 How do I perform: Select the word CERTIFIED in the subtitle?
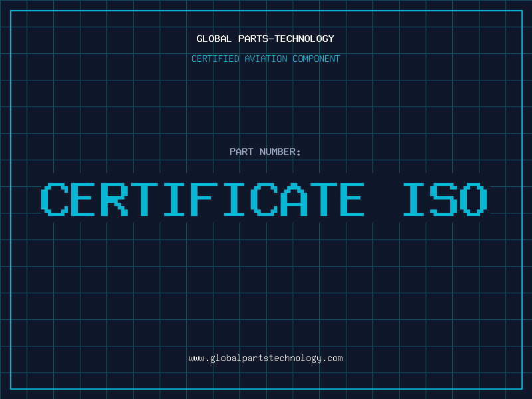point(215,59)
